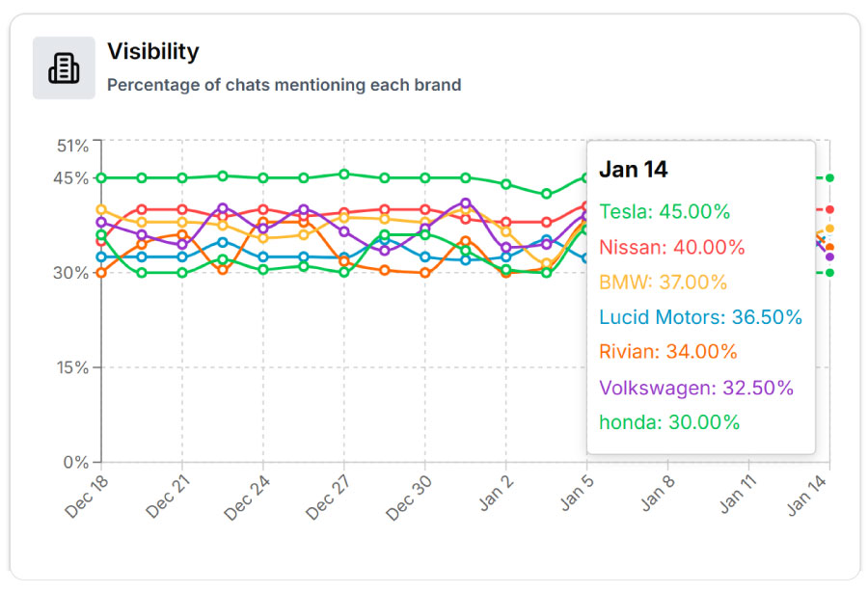868x593 pixels.
Task: Select Nissan: 40.00% in the tooltip
Action: (x=671, y=247)
